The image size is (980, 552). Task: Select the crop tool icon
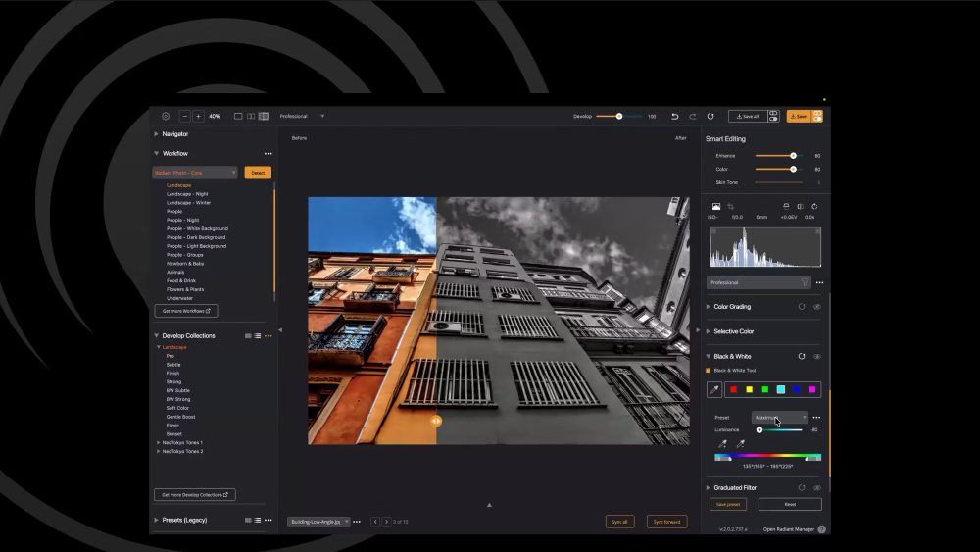tap(730, 206)
